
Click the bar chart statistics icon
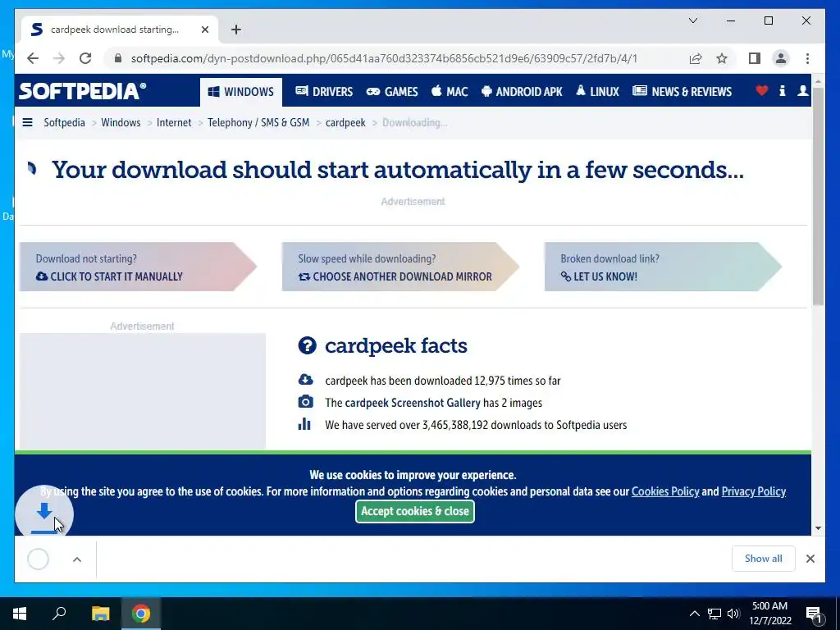click(x=304, y=424)
